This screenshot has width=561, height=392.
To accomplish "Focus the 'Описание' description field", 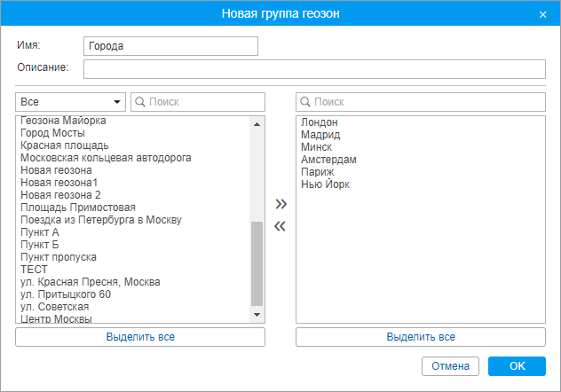I will point(314,69).
